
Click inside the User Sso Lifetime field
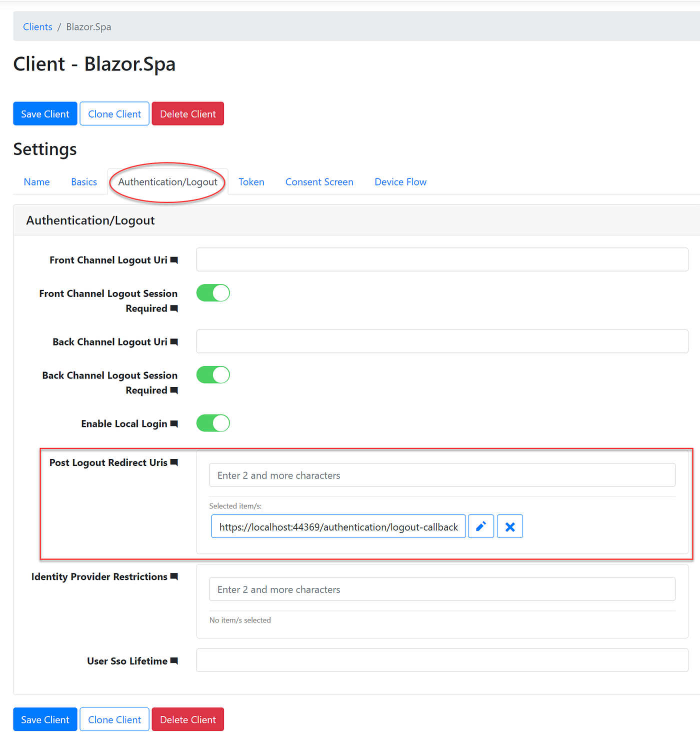(x=442, y=660)
